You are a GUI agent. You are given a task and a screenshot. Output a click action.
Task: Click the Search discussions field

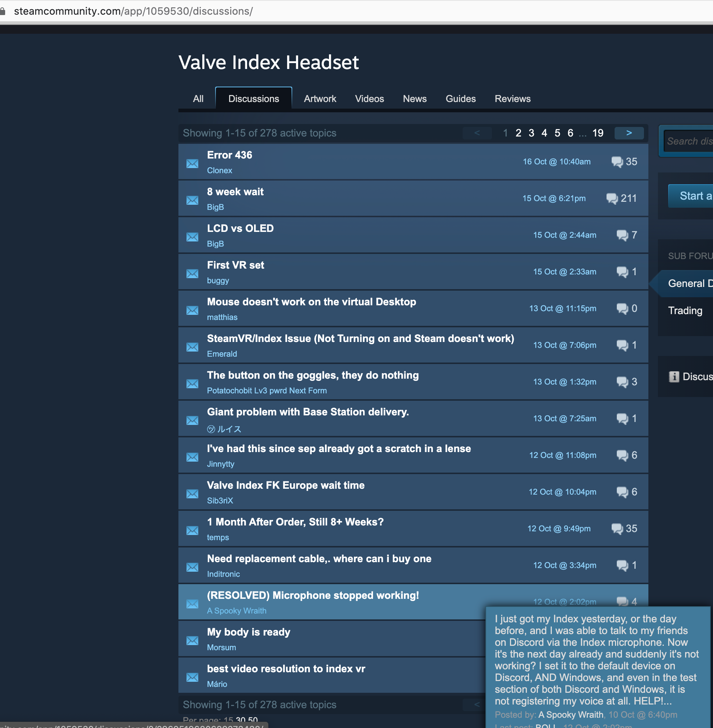pos(689,141)
